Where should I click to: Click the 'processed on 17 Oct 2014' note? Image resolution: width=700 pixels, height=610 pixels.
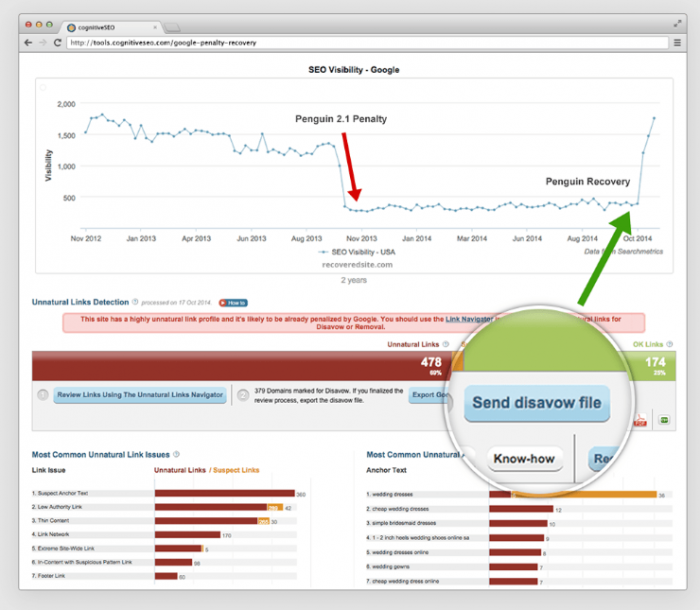[176, 303]
